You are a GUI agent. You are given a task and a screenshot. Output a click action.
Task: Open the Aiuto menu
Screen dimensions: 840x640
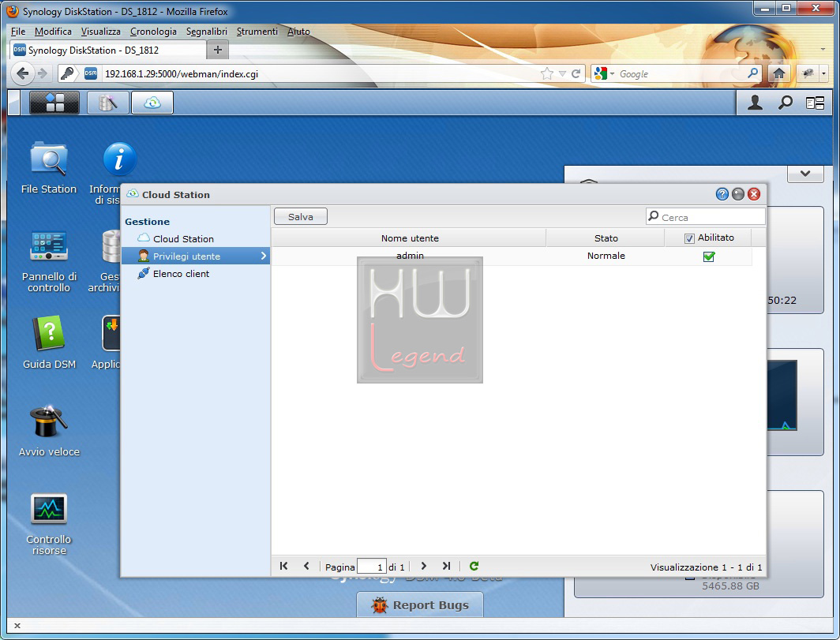298,32
